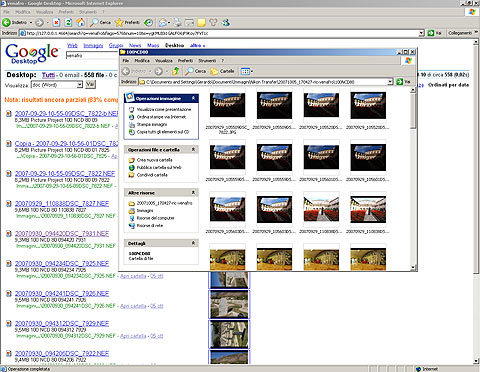This screenshot has width=480, height=372.
Task: Collapse the Operazioni immagine panel
Action: (193, 98)
